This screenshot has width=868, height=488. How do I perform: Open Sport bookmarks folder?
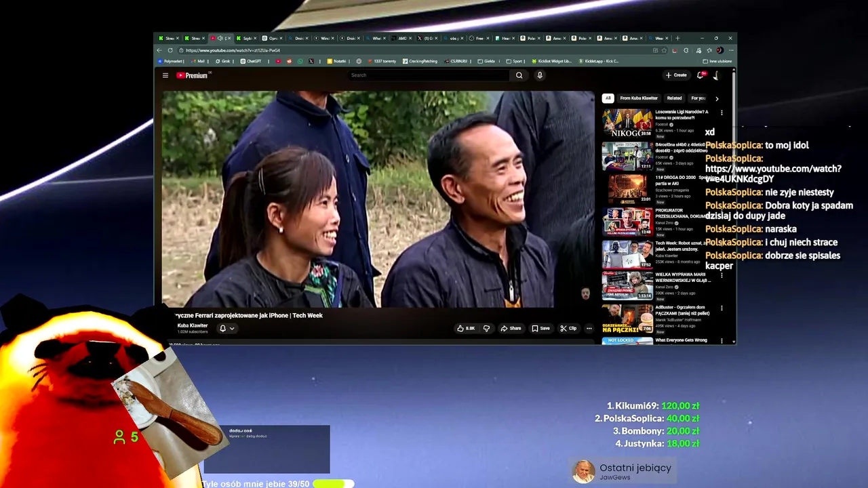click(513, 61)
